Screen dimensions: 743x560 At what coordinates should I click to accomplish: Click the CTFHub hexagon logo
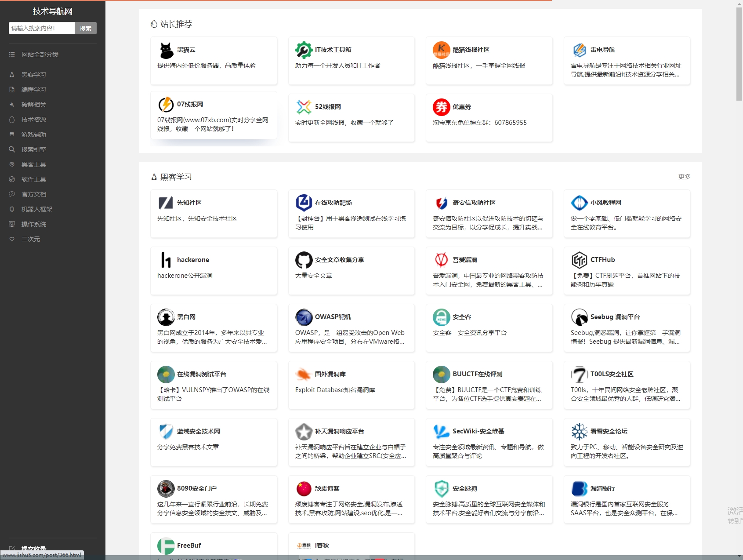[x=580, y=260]
